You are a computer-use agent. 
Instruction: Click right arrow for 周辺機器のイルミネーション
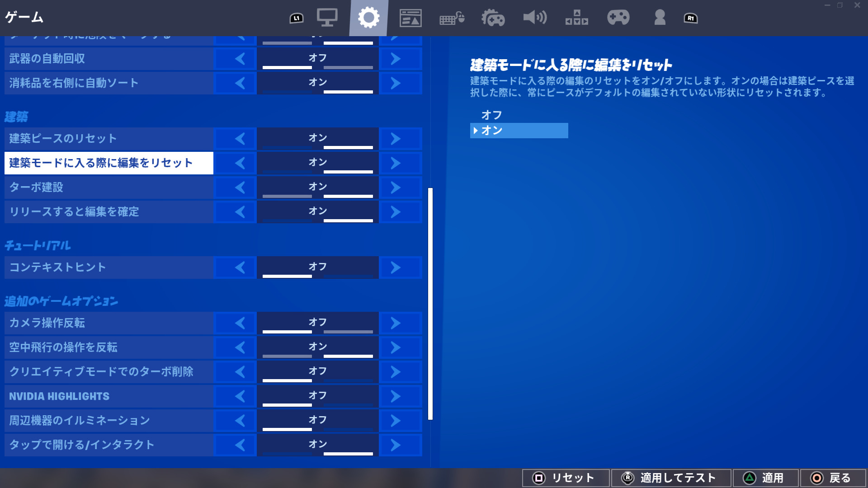(x=400, y=421)
